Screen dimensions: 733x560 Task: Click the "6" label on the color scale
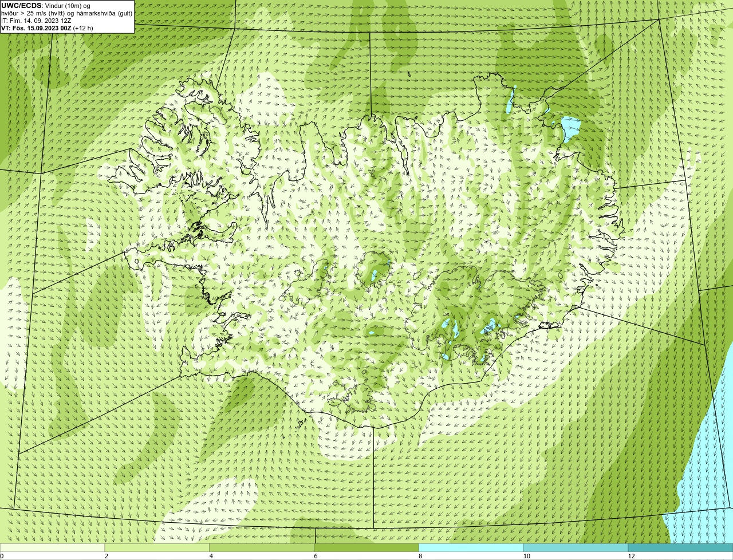click(316, 556)
